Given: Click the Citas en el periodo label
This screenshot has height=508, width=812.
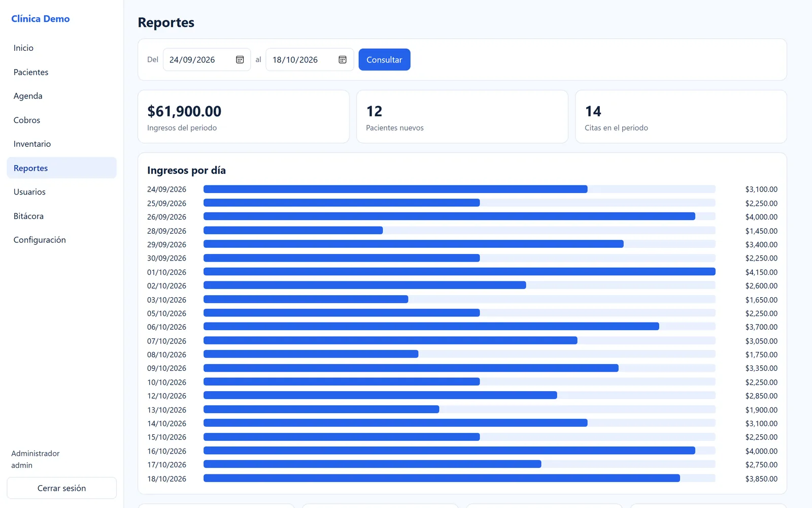Looking at the screenshot, I should [x=616, y=128].
